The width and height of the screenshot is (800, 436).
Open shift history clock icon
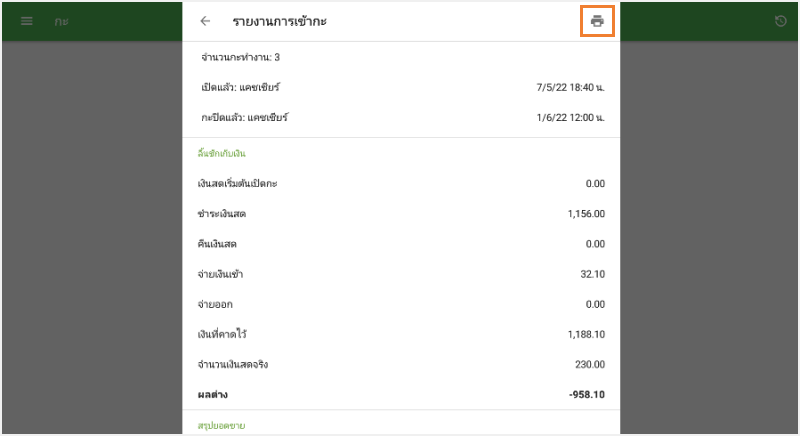click(x=780, y=21)
